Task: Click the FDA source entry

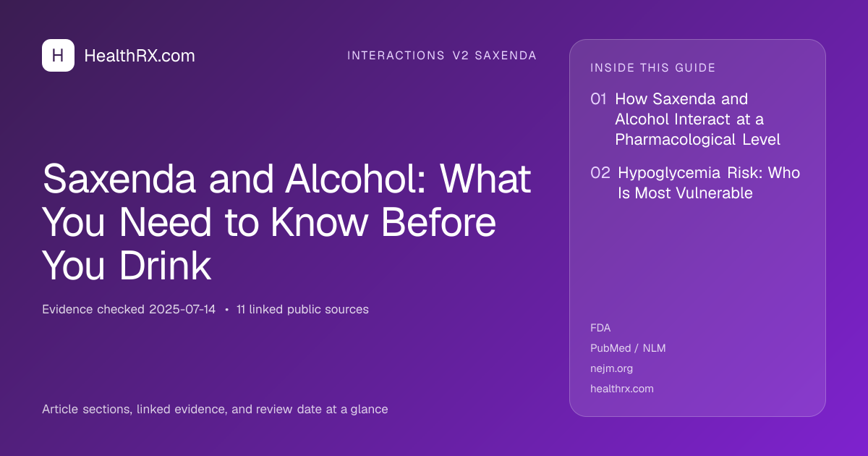Action: point(600,328)
